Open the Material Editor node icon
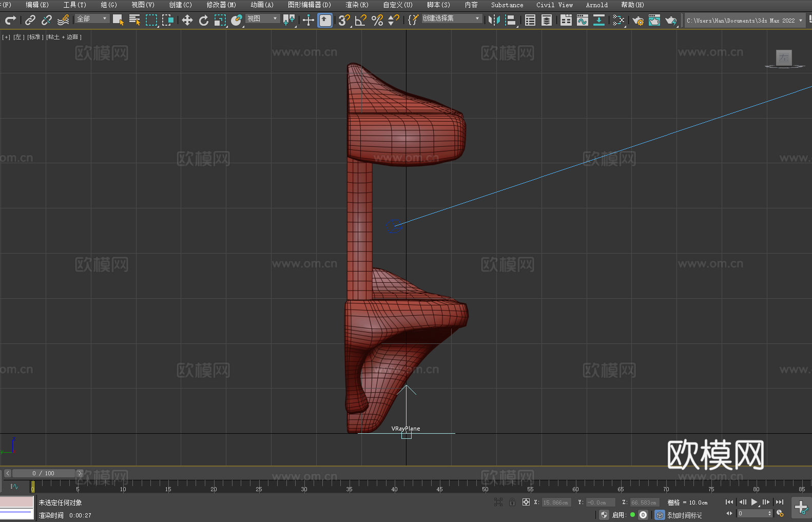Screen dimensions: 812x522 (618, 20)
